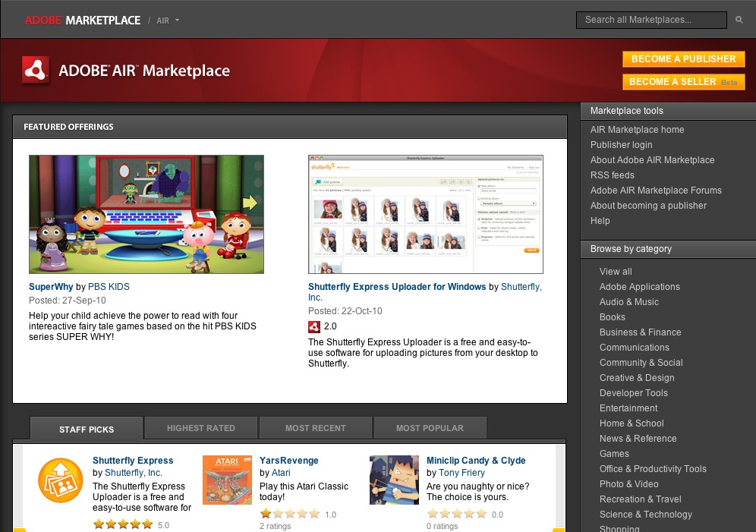The image size is (756, 532).
Task: Browse Office & Productivity Tools category
Action: point(653,469)
